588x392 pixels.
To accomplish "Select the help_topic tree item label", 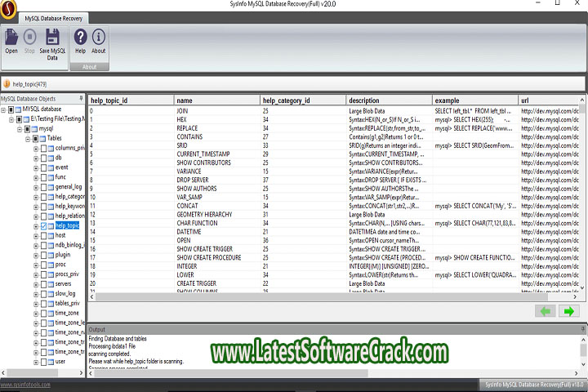I will pos(67,225).
